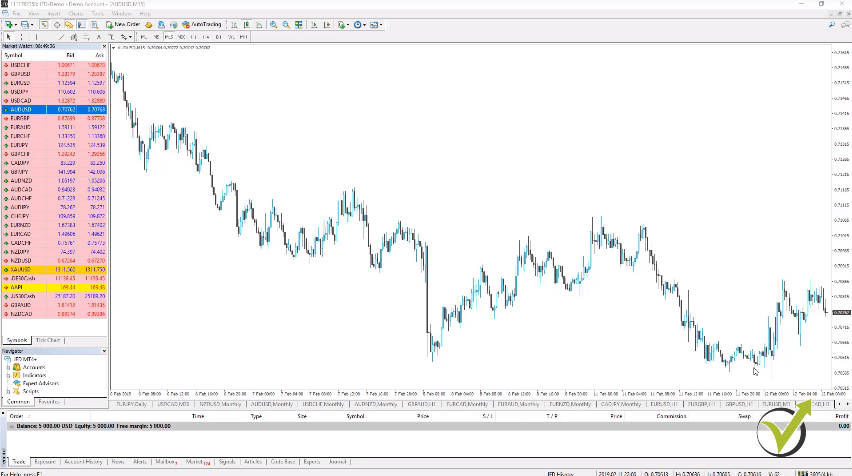Open the View menu

pos(34,14)
